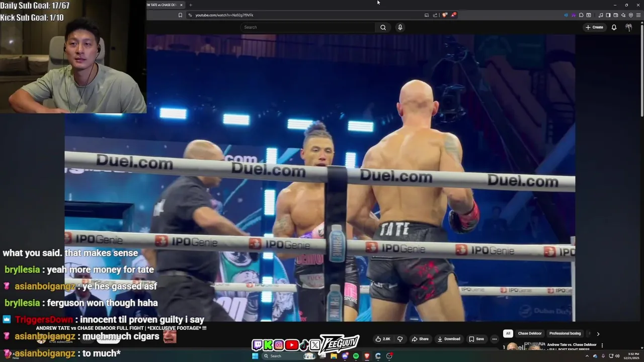644x362 pixels.
Task: Open Brave browser from the taskbar
Action: [367, 356]
